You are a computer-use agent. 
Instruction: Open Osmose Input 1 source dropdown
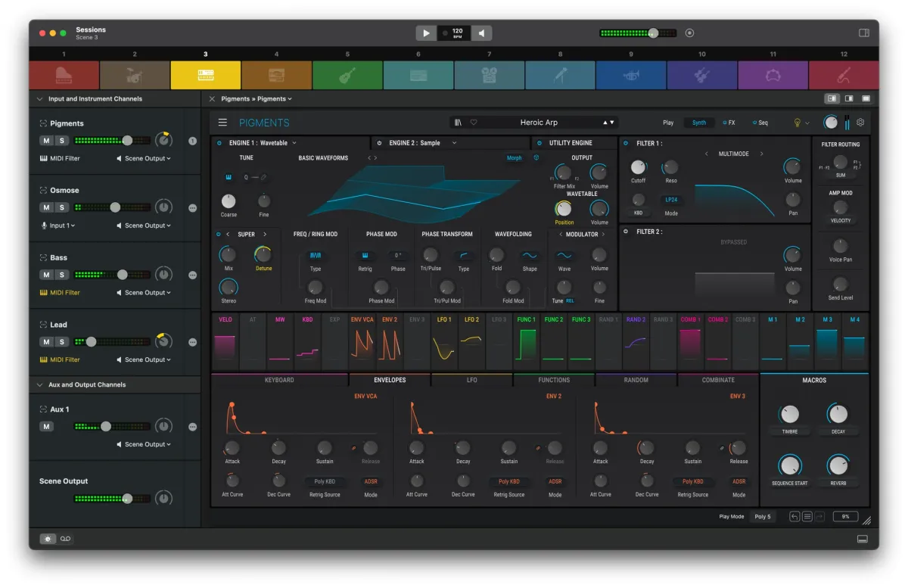[x=58, y=226]
